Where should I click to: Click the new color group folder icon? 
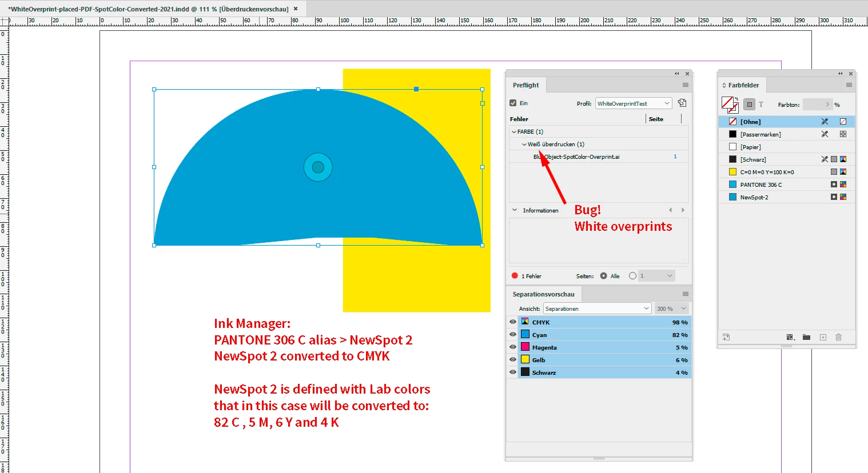(806, 338)
